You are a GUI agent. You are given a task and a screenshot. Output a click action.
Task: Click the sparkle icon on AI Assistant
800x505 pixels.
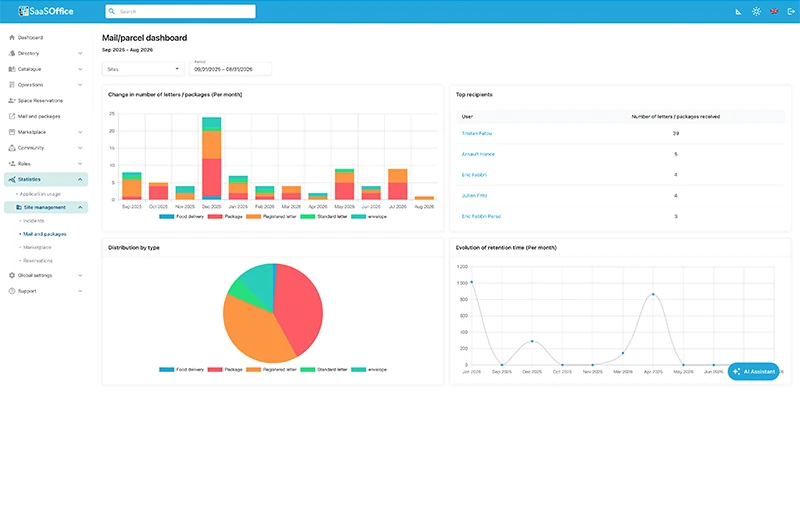(736, 371)
